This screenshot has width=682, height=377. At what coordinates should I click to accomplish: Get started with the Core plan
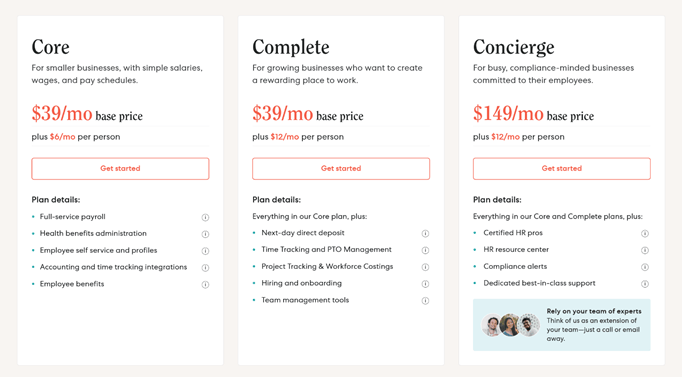pyautogui.click(x=120, y=169)
